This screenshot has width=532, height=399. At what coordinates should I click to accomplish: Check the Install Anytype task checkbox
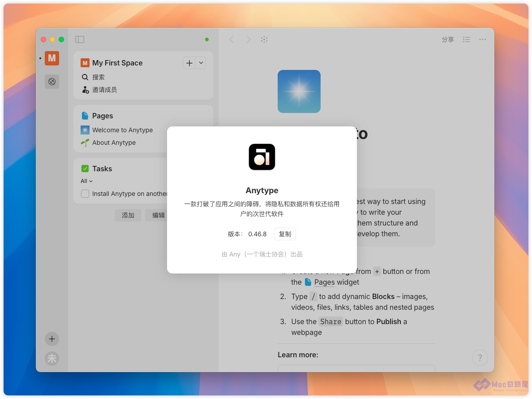(85, 194)
